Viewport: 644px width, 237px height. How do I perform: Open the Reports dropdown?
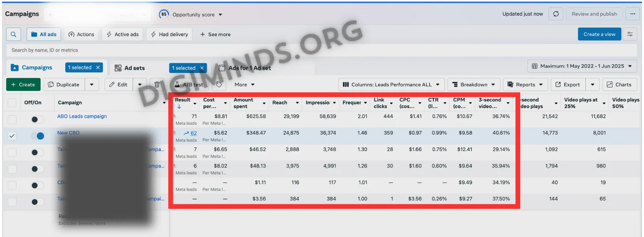[x=525, y=84]
